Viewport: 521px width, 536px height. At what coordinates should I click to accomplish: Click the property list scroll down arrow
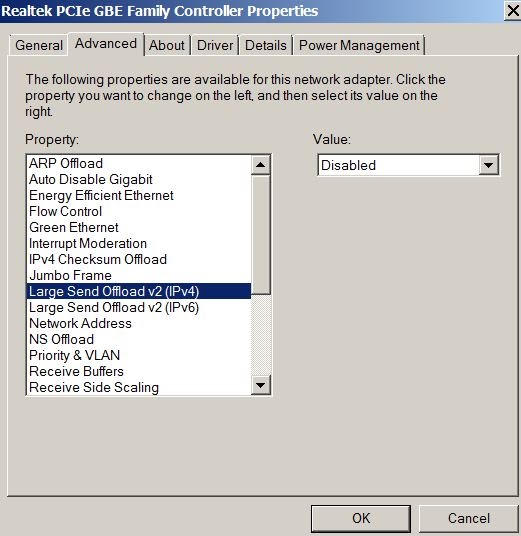[260, 385]
